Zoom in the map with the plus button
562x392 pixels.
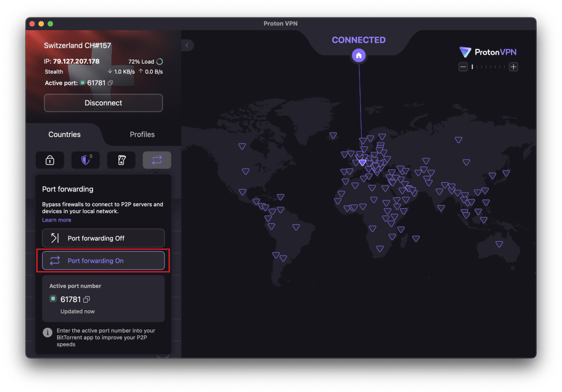click(513, 67)
